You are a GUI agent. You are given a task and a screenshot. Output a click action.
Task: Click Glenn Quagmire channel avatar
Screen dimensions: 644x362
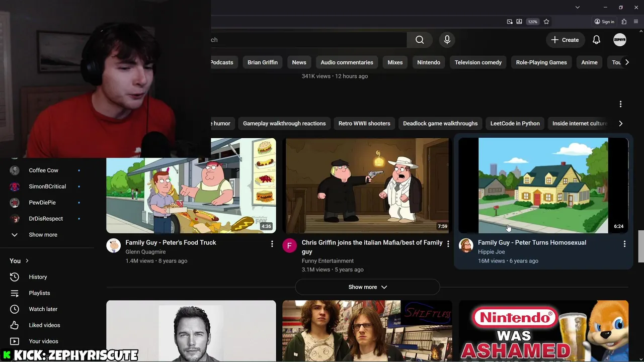pos(114,245)
